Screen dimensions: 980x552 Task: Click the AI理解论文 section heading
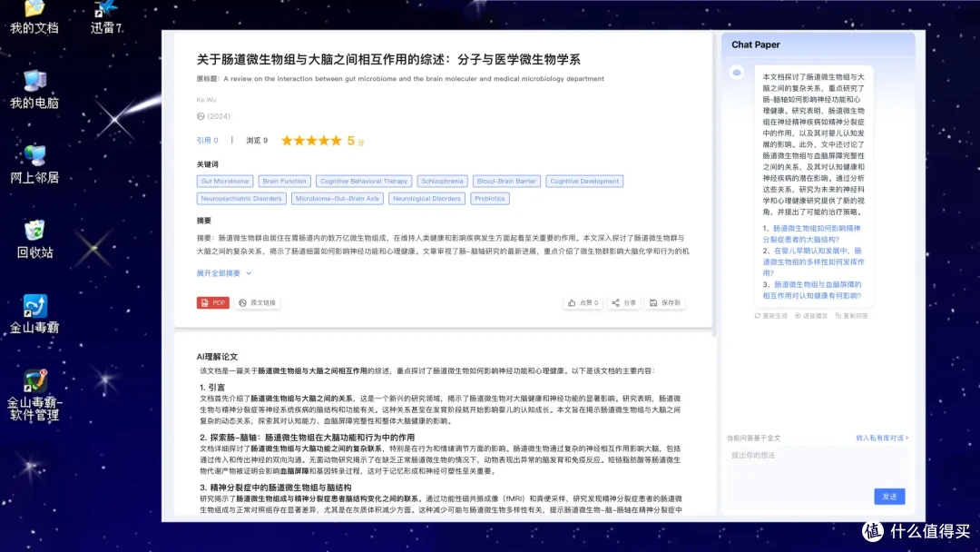click(217, 357)
